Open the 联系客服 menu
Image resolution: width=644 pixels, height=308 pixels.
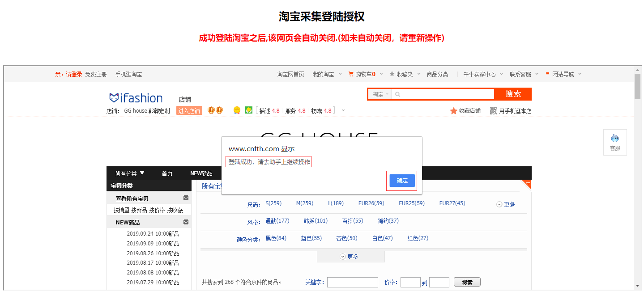coord(520,74)
